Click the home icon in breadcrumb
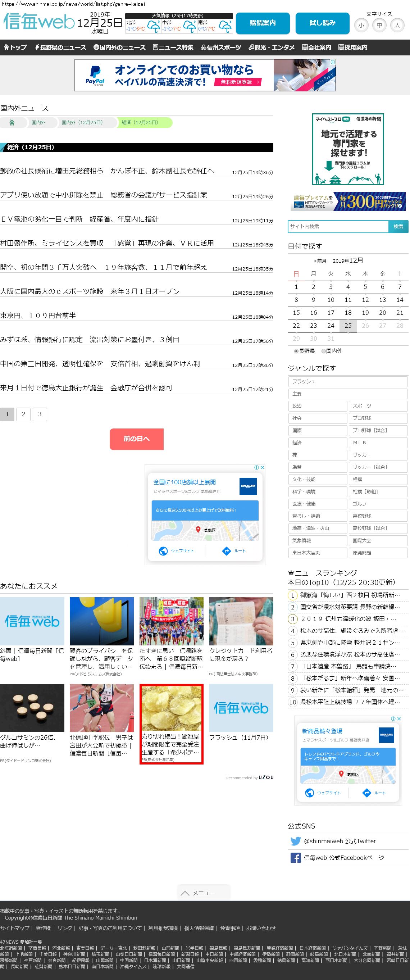This screenshot has width=410, height=980. (12, 122)
